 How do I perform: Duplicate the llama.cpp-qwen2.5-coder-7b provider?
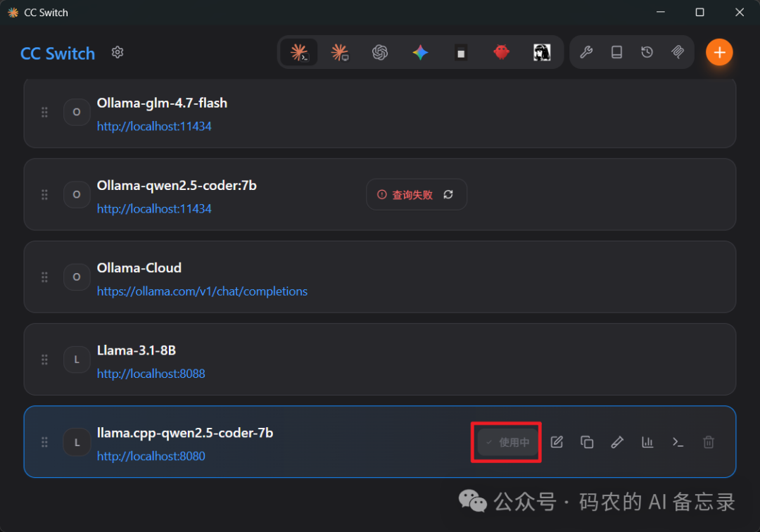click(x=587, y=442)
